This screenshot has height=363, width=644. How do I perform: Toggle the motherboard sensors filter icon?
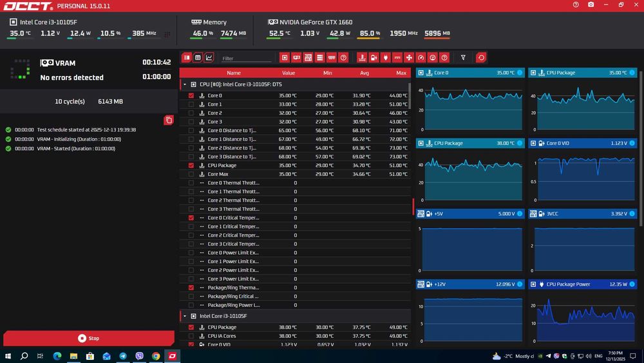point(308,57)
